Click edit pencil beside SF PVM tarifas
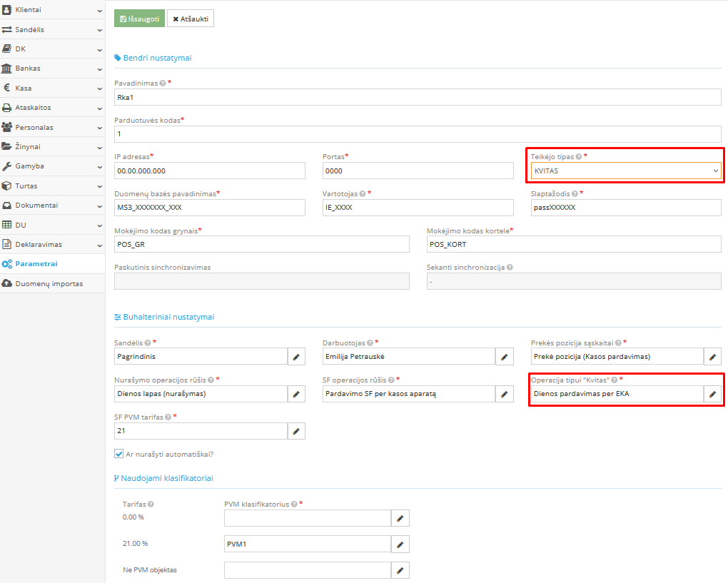The width and height of the screenshot is (728, 583). [296, 431]
